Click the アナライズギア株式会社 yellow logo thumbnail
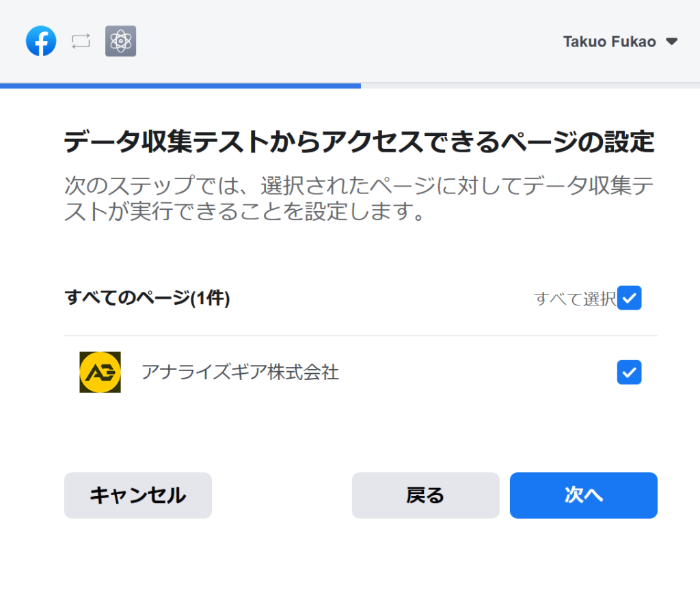 click(x=100, y=372)
